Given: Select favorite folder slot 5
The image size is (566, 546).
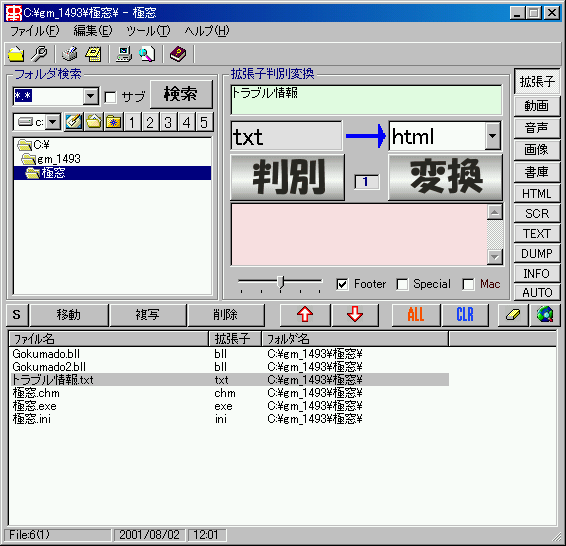Looking at the screenshot, I should point(204,122).
